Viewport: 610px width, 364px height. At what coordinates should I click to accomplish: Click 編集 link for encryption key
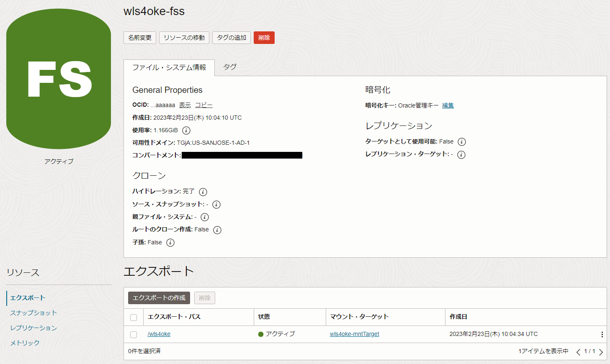click(448, 105)
